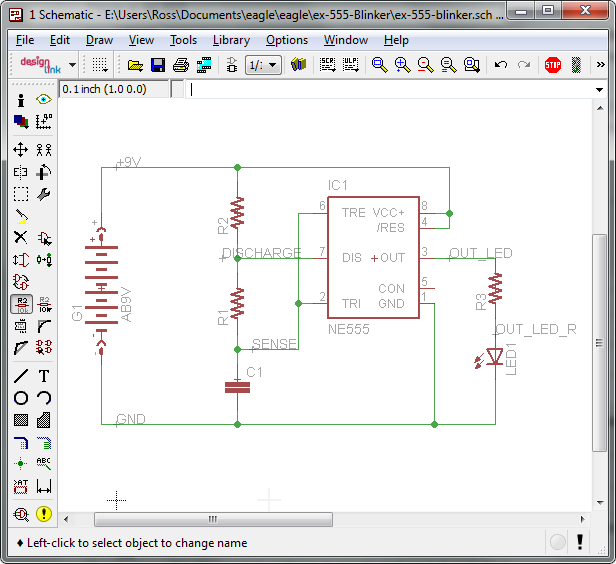This screenshot has width=616, height=564.
Task: Open the Display layers tool
Action: click(21, 122)
